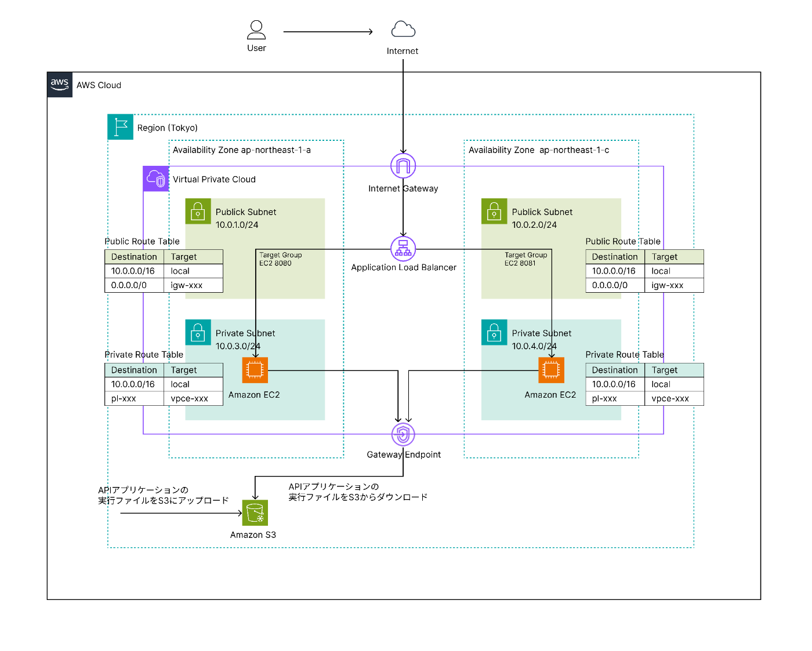Screen dimensions: 812x651
Task: Click the "Virtual Private Cloud" label
Action: click(x=214, y=180)
